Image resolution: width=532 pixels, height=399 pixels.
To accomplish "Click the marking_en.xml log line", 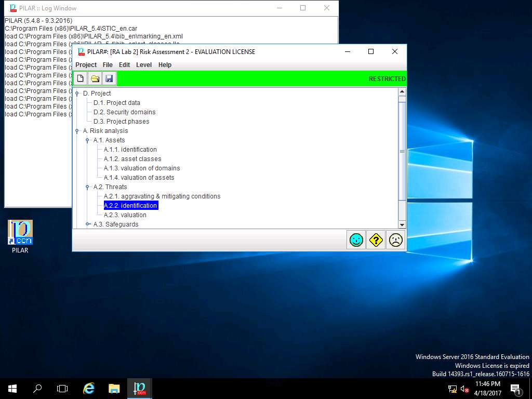I will point(94,36).
